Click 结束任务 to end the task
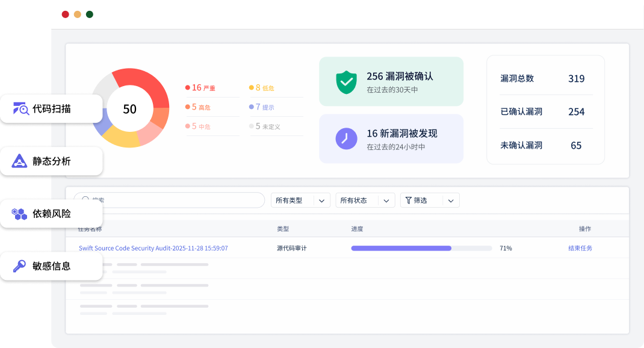 point(580,248)
